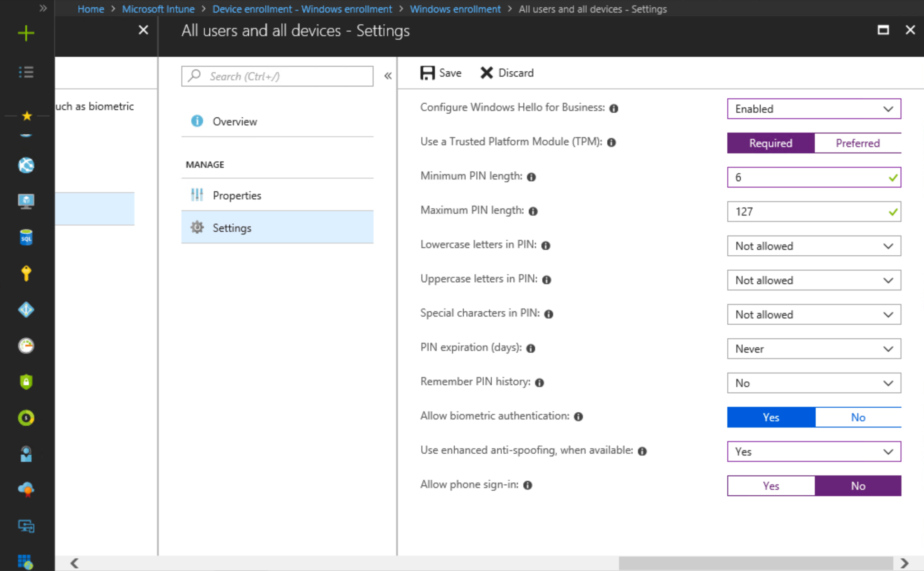Click the Save button
Screen dimensions: 924x571
coord(441,73)
